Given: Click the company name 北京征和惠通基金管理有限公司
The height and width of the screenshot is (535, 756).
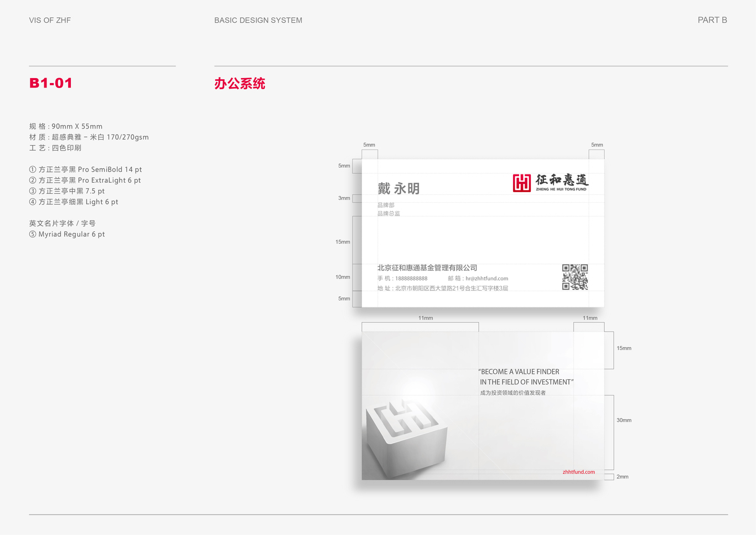Looking at the screenshot, I should (427, 267).
